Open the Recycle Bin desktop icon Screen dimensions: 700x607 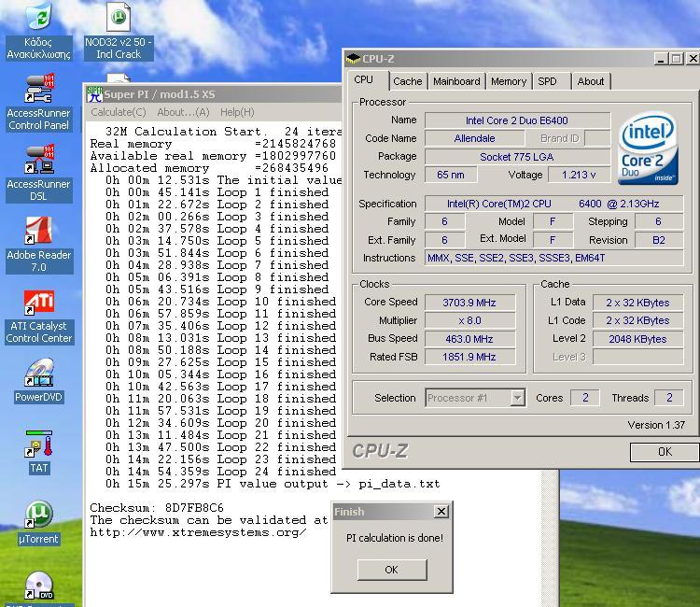coord(39,31)
